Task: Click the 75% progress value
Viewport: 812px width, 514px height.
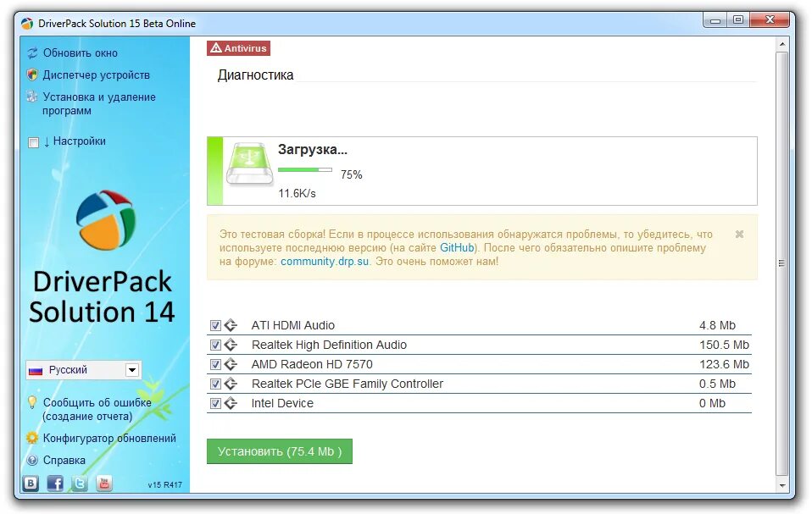Action: pos(352,174)
